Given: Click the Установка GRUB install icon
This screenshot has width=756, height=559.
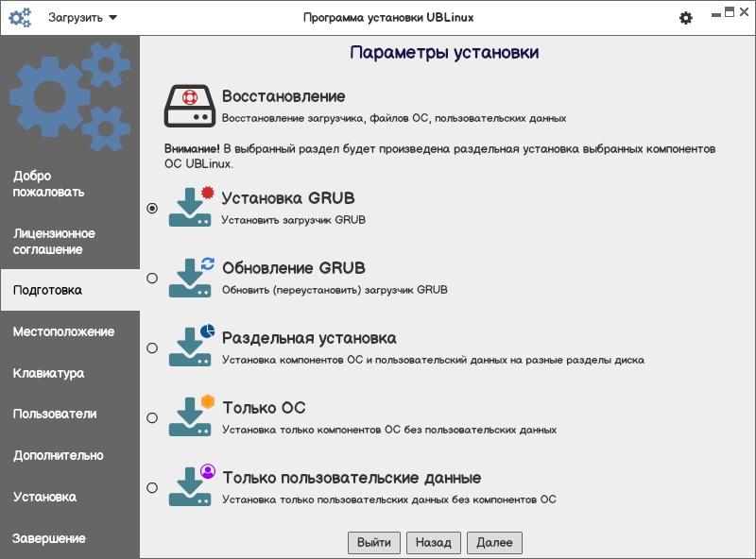Looking at the screenshot, I should point(191,207).
